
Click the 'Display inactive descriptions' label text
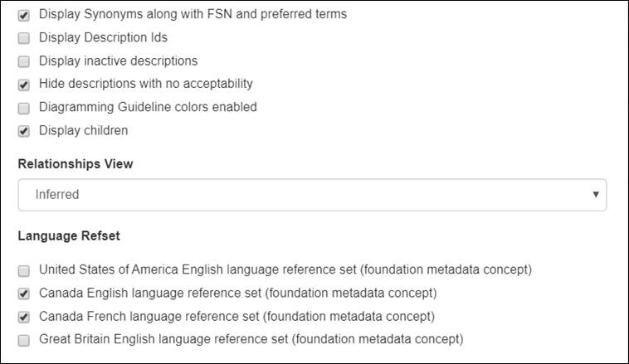(119, 61)
